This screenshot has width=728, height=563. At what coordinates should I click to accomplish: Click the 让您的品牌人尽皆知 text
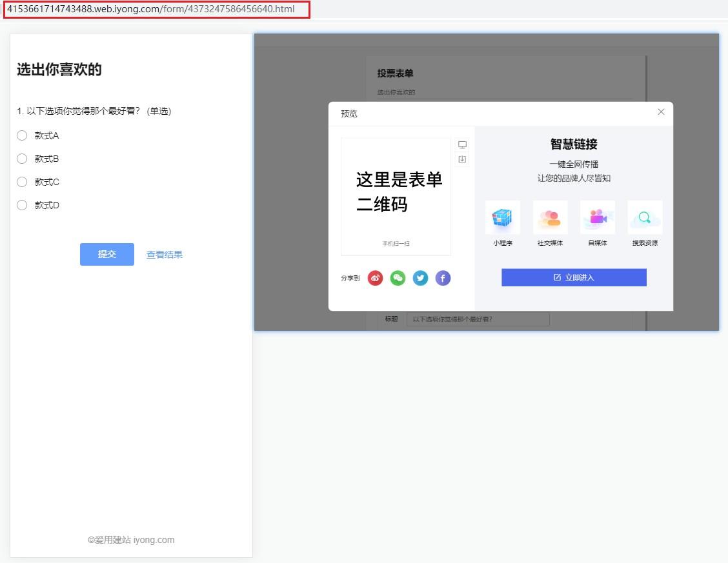574,178
